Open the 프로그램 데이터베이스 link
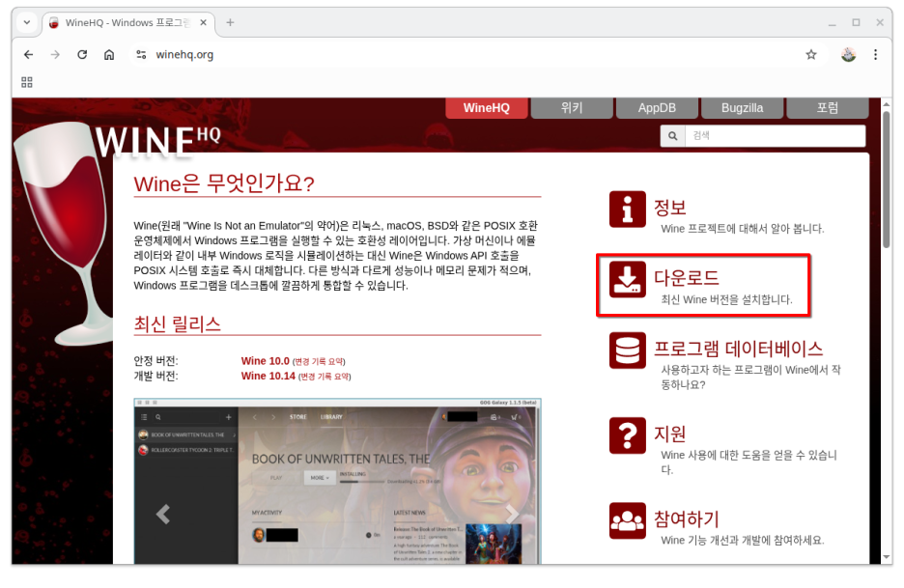The image size is (904, 588). (739, 349)
